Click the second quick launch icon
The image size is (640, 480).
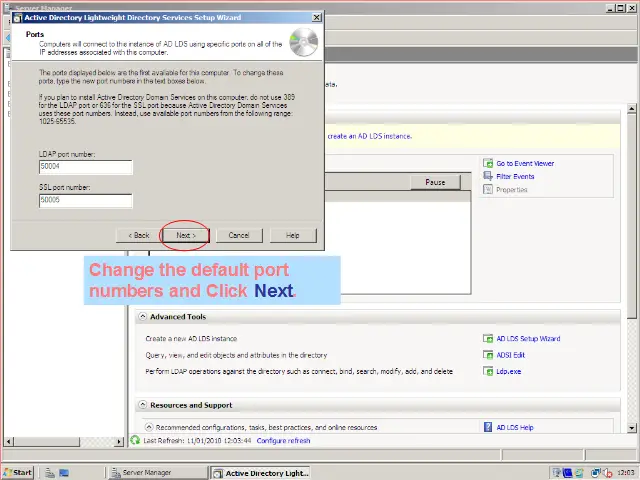tap(64, 473)
